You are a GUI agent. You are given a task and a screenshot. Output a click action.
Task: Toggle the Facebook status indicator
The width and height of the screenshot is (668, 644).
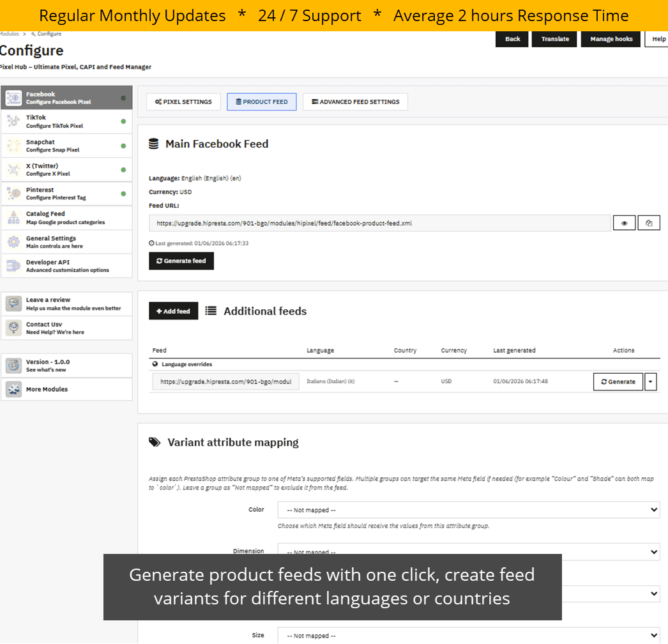(123, 98)
